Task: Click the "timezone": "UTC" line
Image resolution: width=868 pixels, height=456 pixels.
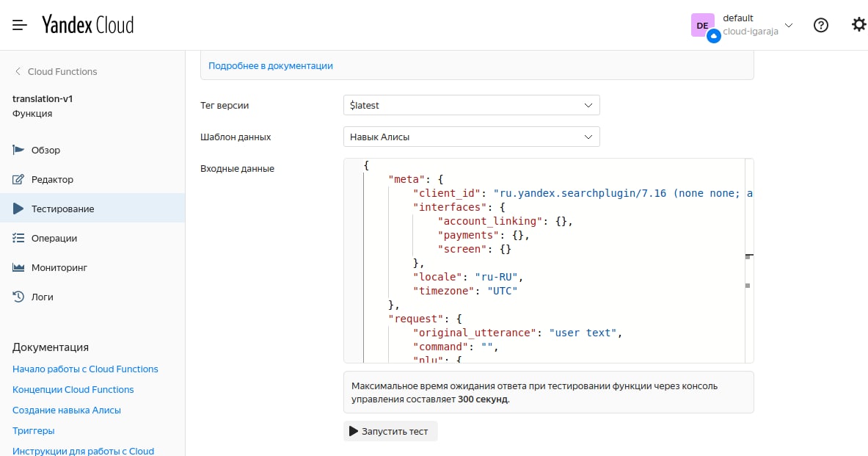Action: 465,291
